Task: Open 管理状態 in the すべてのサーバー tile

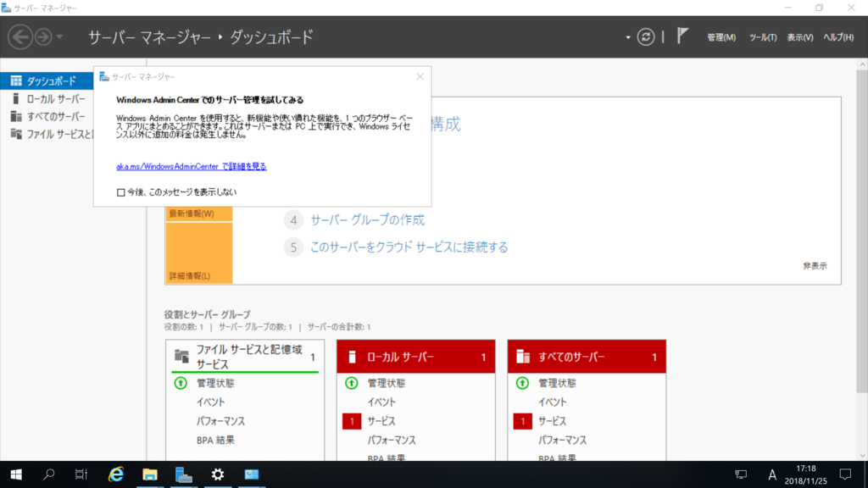Action: coord(558,383)
